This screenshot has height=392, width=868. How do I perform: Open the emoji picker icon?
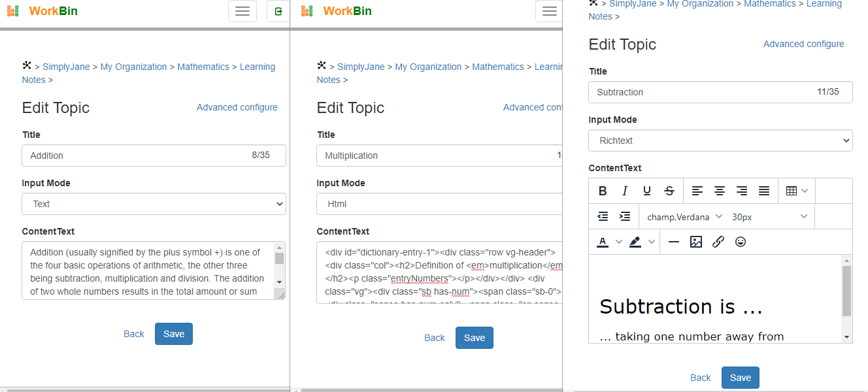(741, 242)
